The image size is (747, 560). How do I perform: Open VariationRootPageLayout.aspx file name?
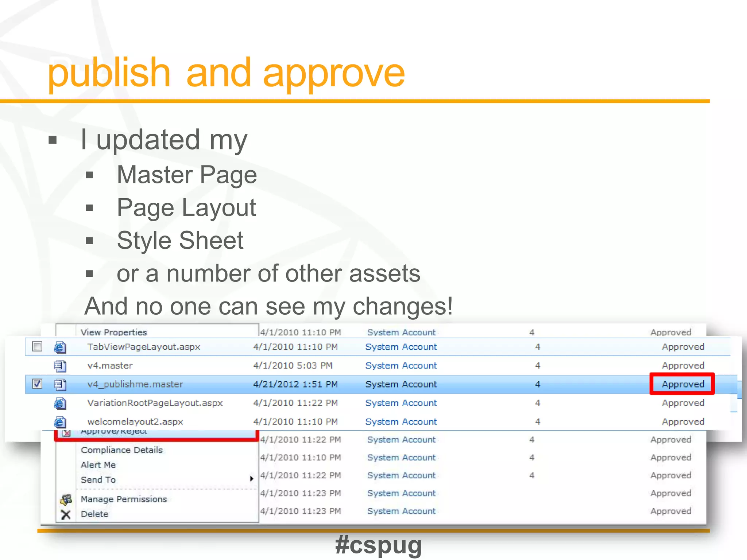click(155, 403)
